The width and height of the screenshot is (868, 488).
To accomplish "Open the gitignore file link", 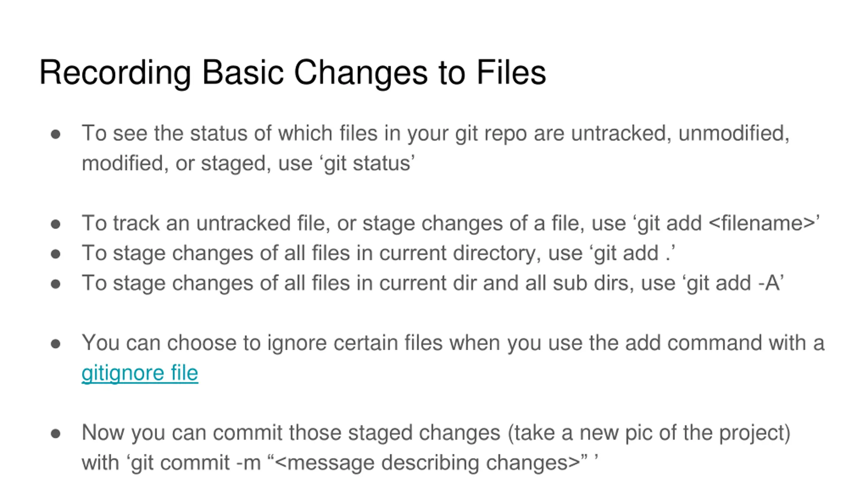I will point(140,373).
